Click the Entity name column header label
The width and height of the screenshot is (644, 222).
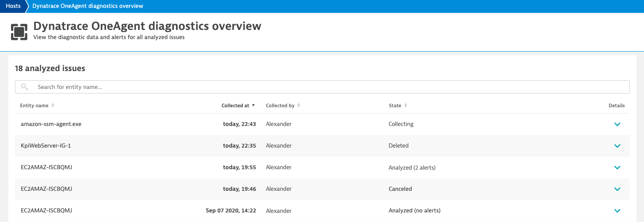point(34,106)
